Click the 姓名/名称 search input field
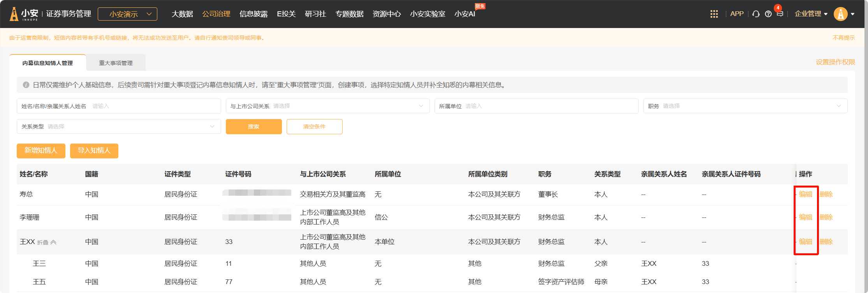Image resolution: width=868 pixels, height=293 pixels. (155, 106)
